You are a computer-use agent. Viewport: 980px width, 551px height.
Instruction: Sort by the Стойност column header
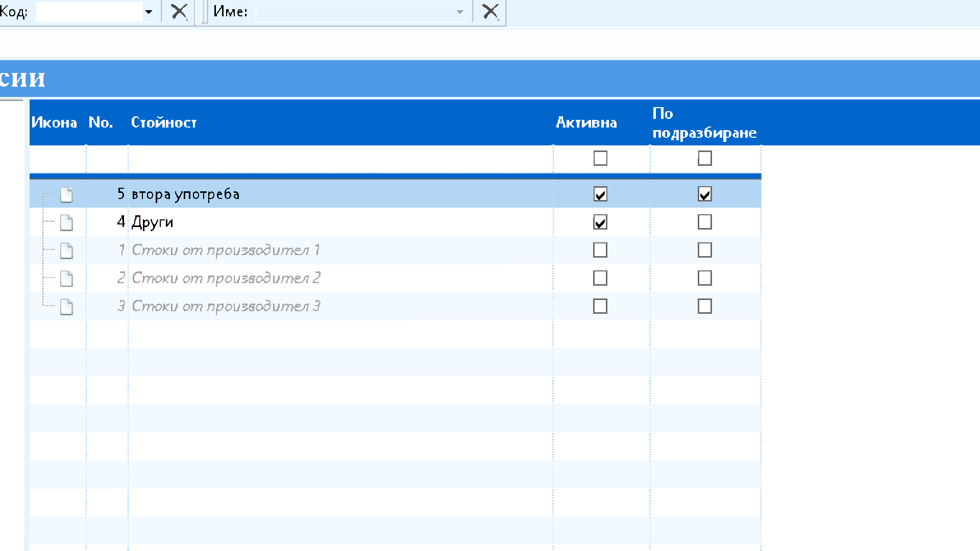164,122
